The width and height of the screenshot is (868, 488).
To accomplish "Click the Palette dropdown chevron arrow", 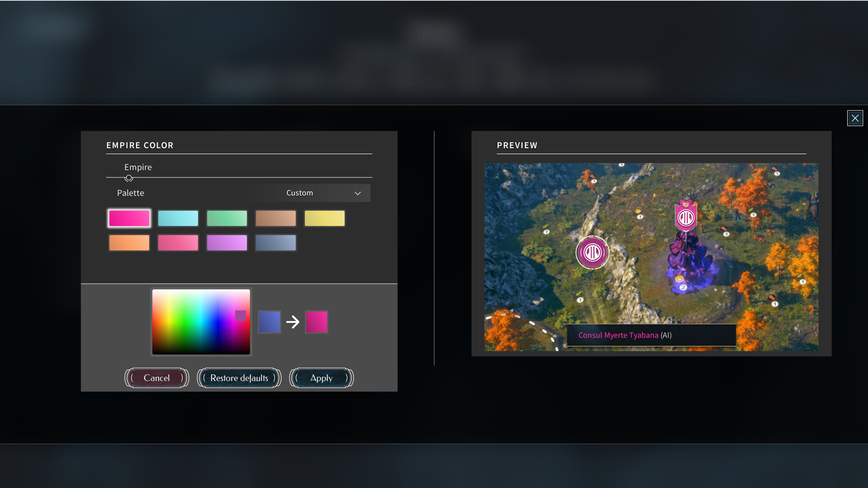I will pos(357,193).
